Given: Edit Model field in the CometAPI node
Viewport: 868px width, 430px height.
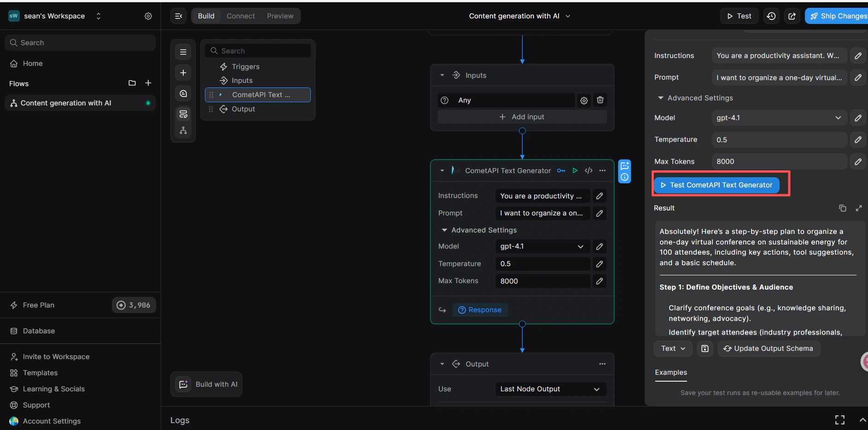Looking at the screenshot, I should click(600, 246).
